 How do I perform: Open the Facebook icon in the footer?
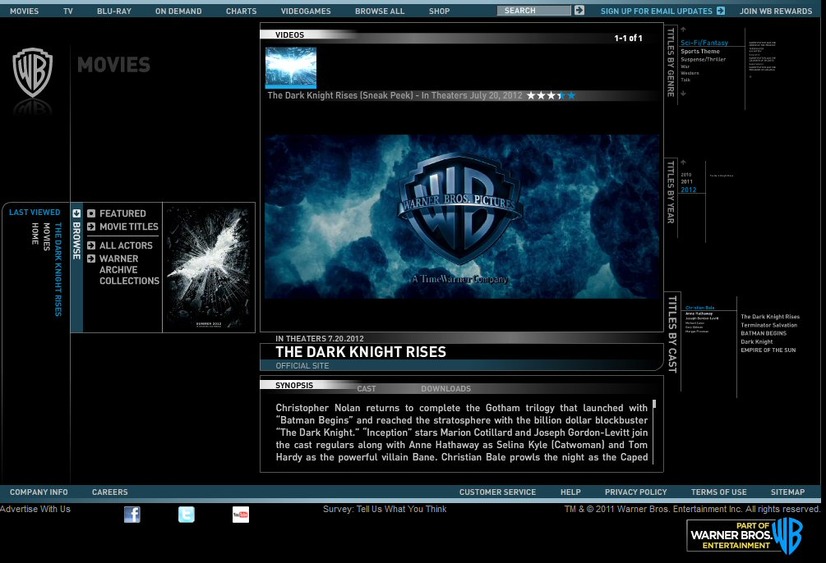click(132, 514)
